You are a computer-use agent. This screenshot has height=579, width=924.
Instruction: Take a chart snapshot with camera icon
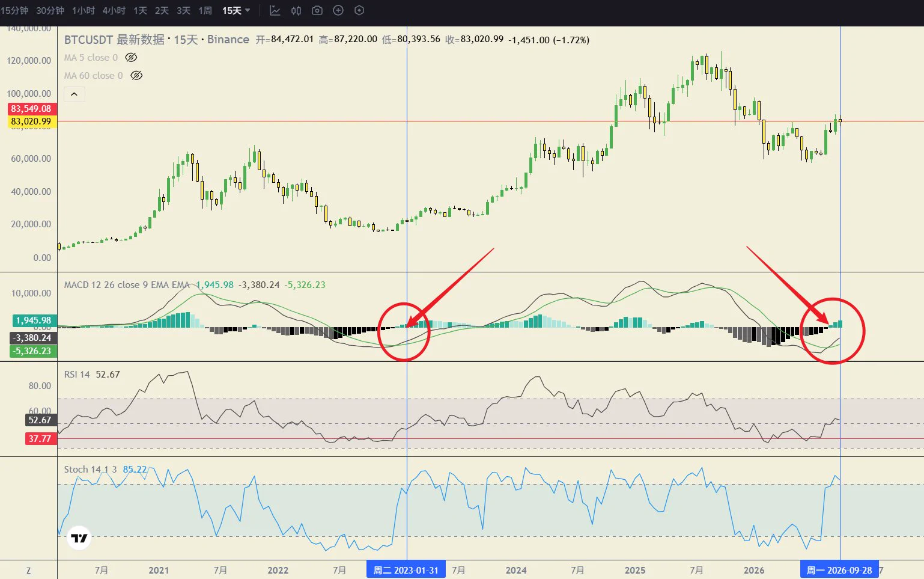(x=317, y=10)
